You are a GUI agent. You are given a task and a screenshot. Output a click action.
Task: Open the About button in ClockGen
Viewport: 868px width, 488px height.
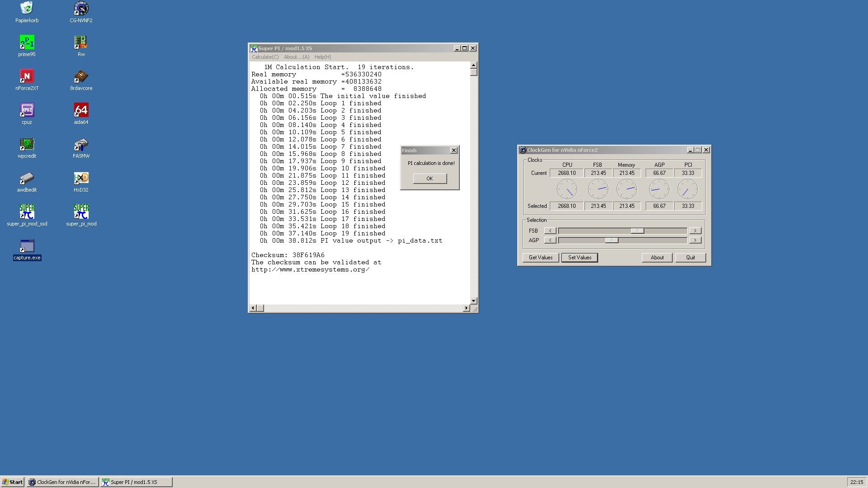(x=657, y=258)
